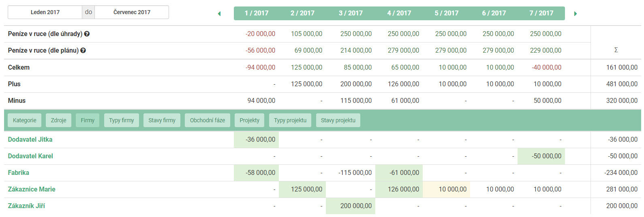Select the Firmy grouping tab

(x=88, y=120)
